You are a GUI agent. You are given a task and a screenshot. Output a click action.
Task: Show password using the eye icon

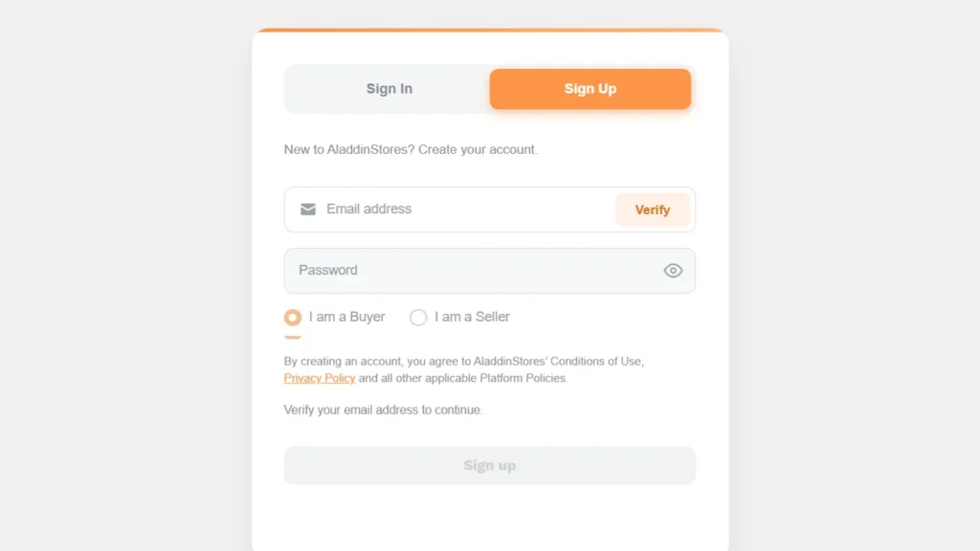click(x=673, y=271)
